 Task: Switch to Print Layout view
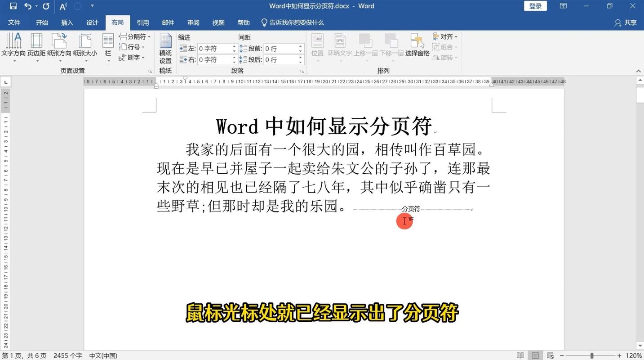tap(535, 355)
